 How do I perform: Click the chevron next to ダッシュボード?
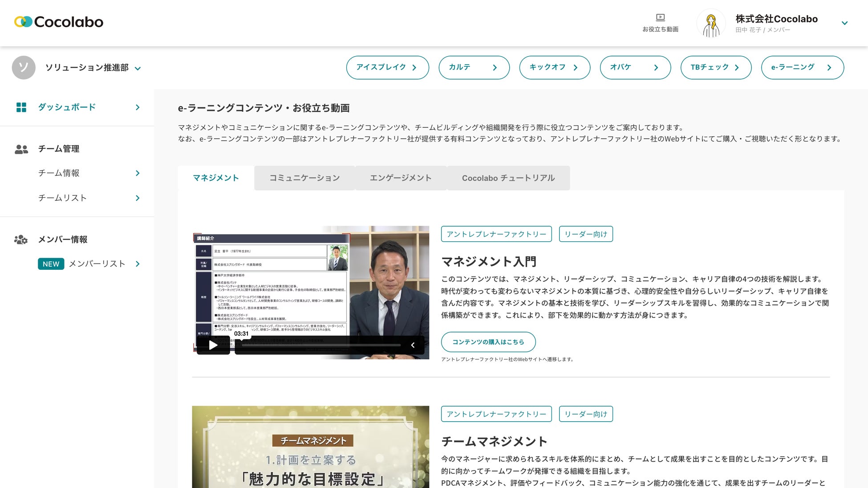point(138,107)
